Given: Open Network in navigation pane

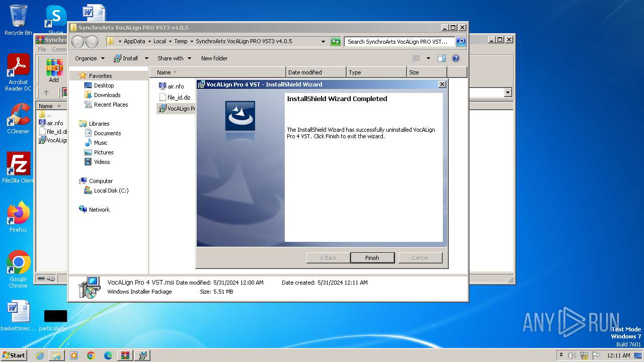Looking at the screenshot, I should pyautogui.click(x=99, y=210).
